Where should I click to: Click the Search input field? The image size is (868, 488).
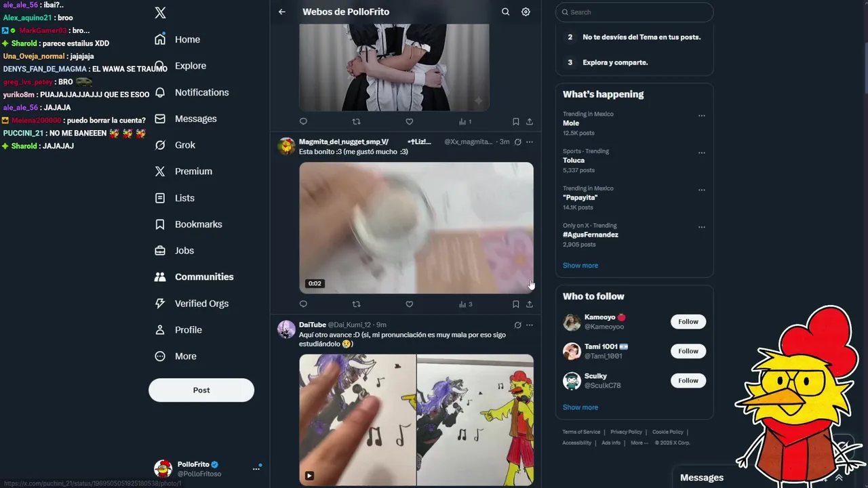635,12
